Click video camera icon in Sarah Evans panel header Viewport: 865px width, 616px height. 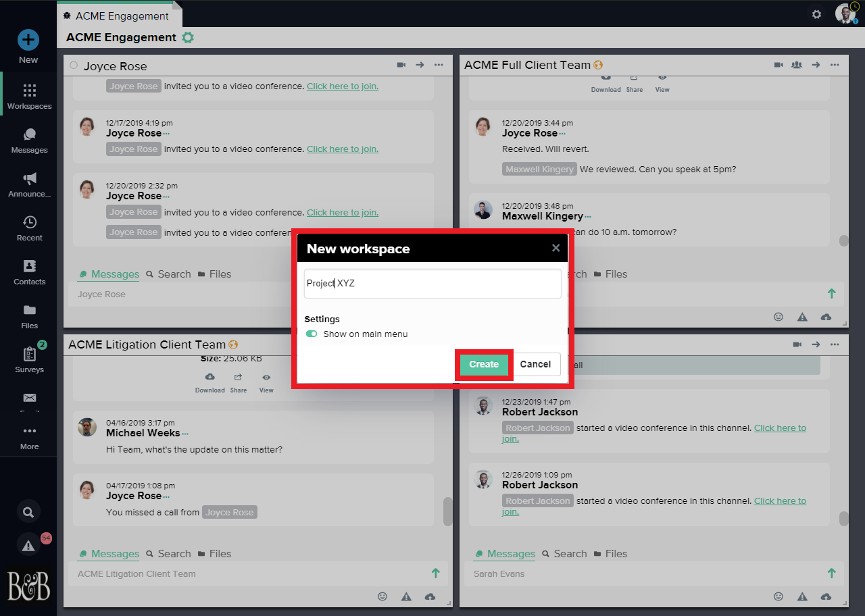point(797,344)
